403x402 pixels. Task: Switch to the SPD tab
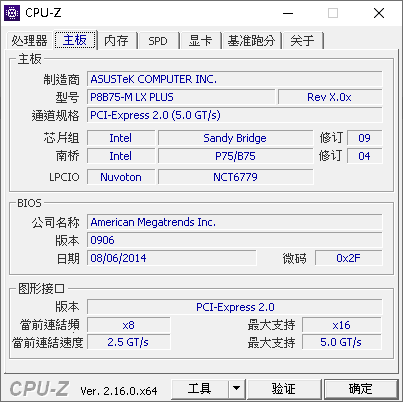(158, 41)
